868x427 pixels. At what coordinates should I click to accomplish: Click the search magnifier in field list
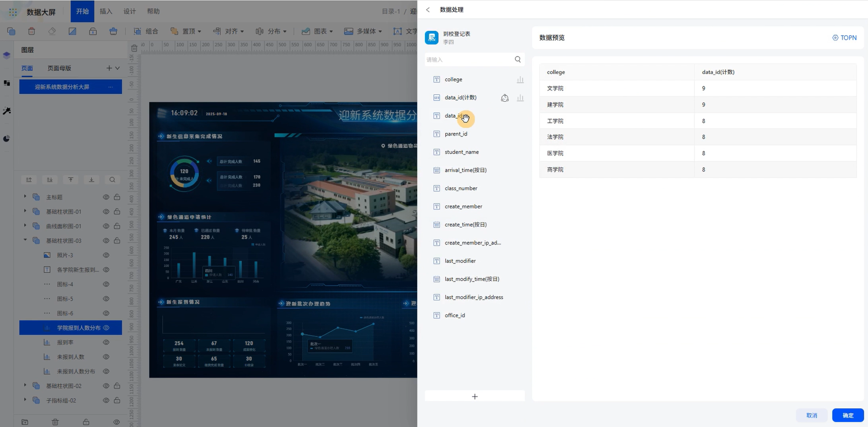[x=518, y=60]
